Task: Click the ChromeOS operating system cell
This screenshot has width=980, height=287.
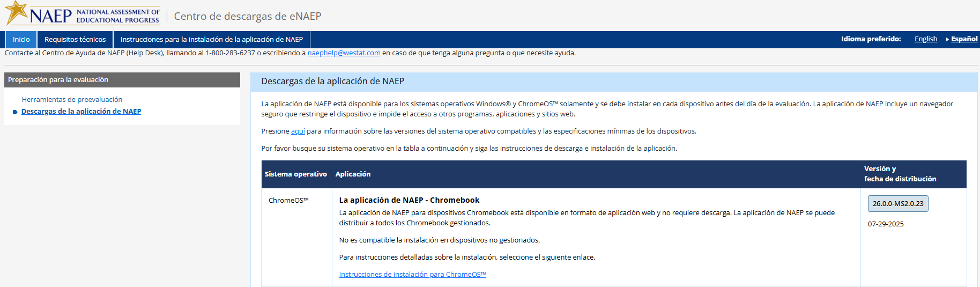Action: coord(288,201)
